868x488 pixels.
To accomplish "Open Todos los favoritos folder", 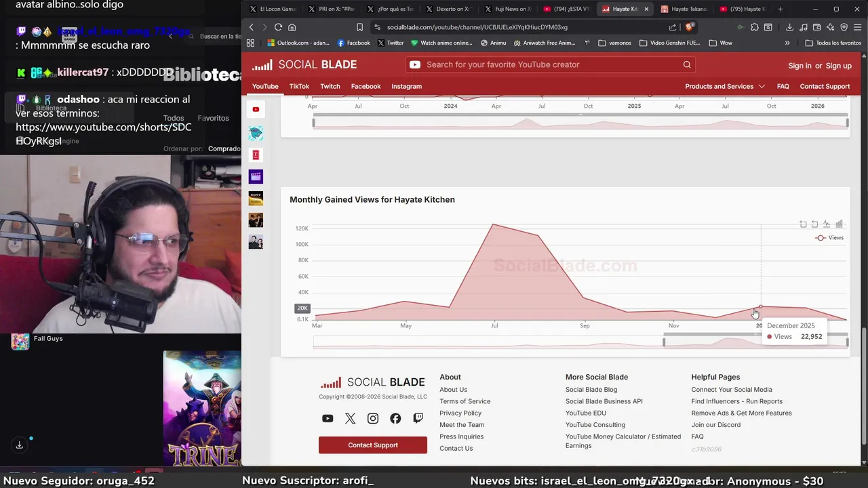I will point(833,43).
